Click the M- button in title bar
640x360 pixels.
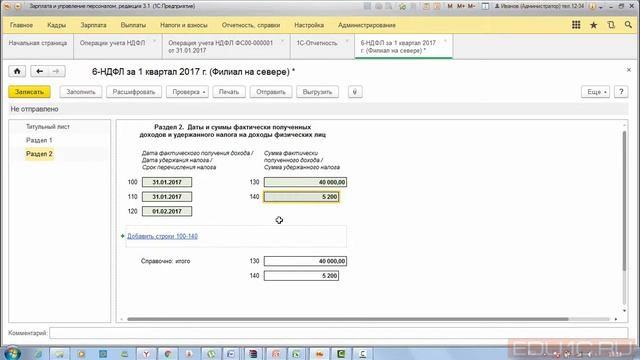click(x=471, y=6)
